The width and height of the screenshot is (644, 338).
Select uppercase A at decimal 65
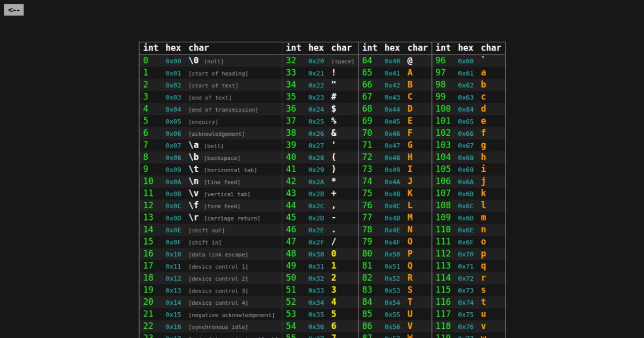[409, 72]
